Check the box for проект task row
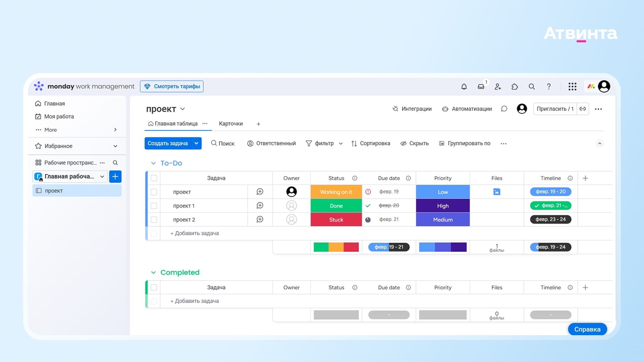This screenshot has width=644, height=362. click(154, 192)
